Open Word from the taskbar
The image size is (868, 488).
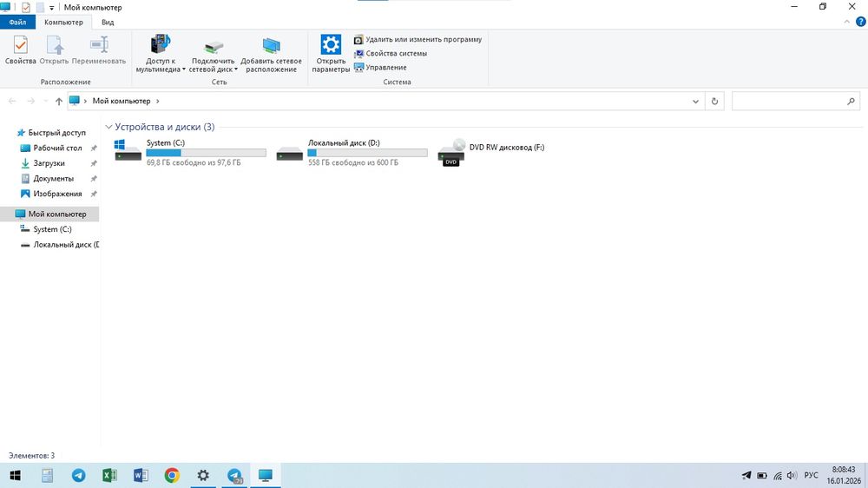[141, 475]
